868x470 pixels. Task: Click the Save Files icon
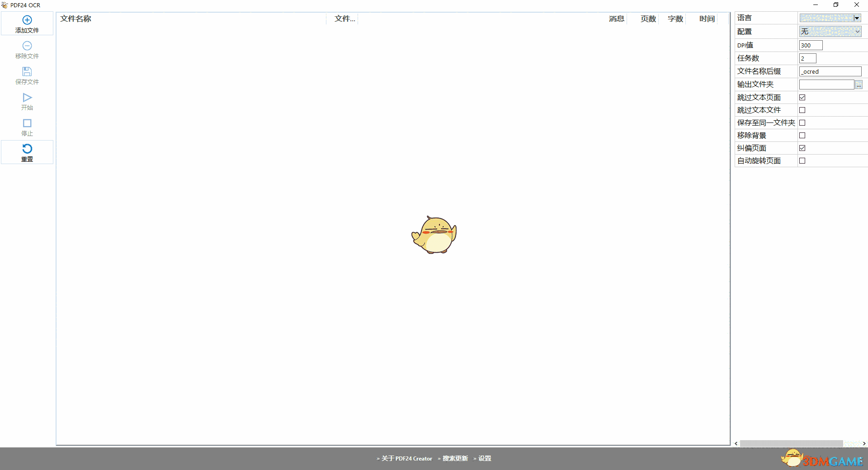tap(27, 75)
